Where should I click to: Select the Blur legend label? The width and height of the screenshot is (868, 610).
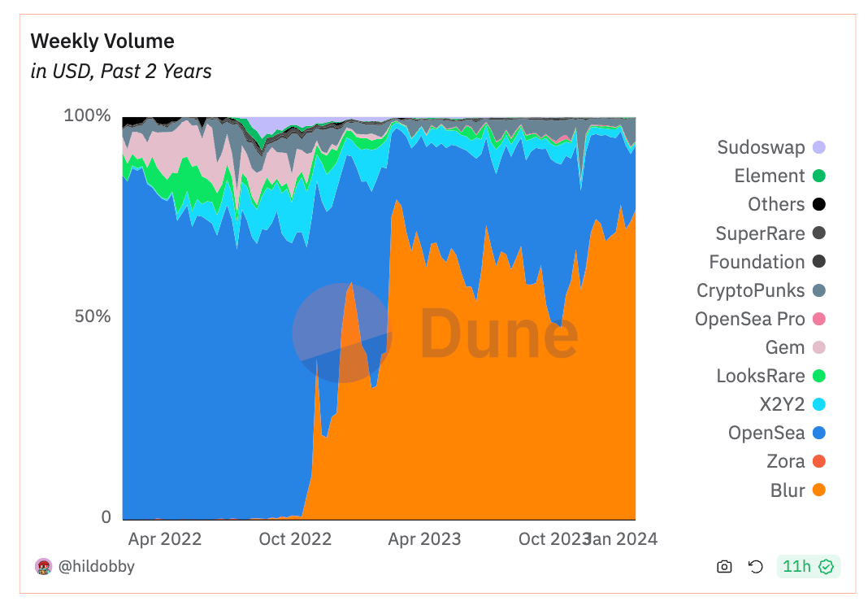point(788,490)
